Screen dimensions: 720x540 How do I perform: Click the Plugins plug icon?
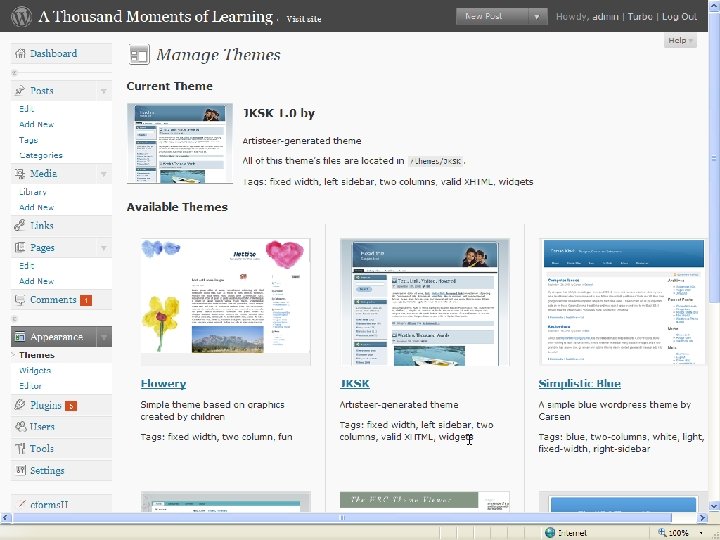pyautogui.click(x=20, y=405)
